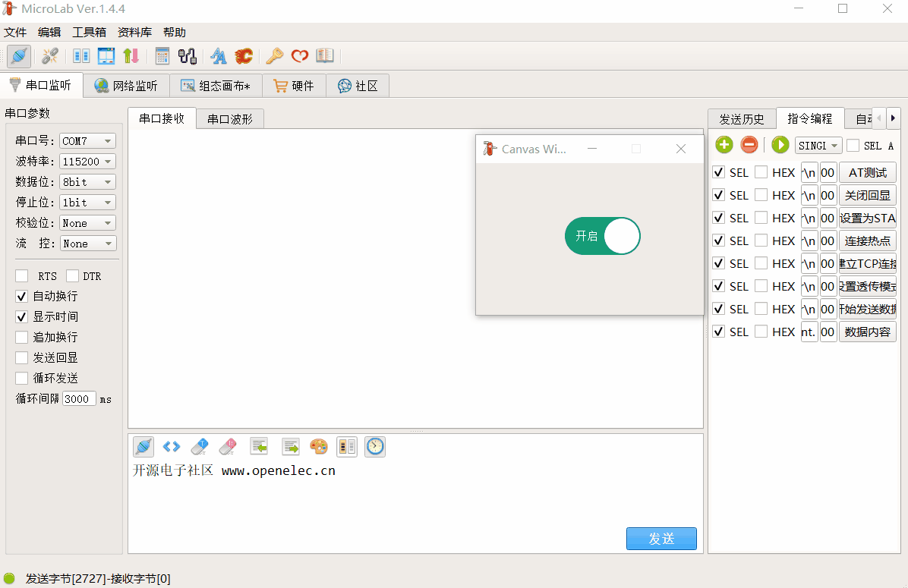Click the plug icon in send area toolbar

[143, 447]
